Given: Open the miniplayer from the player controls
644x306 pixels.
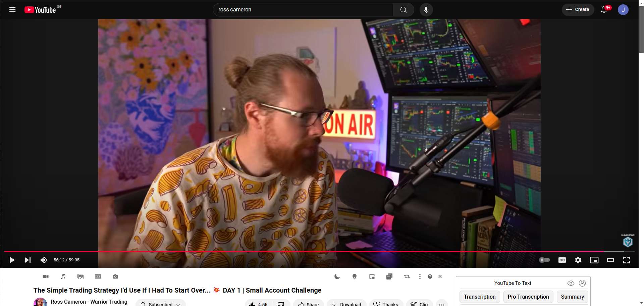Looking at the screenshot, I should click(594, 260).
